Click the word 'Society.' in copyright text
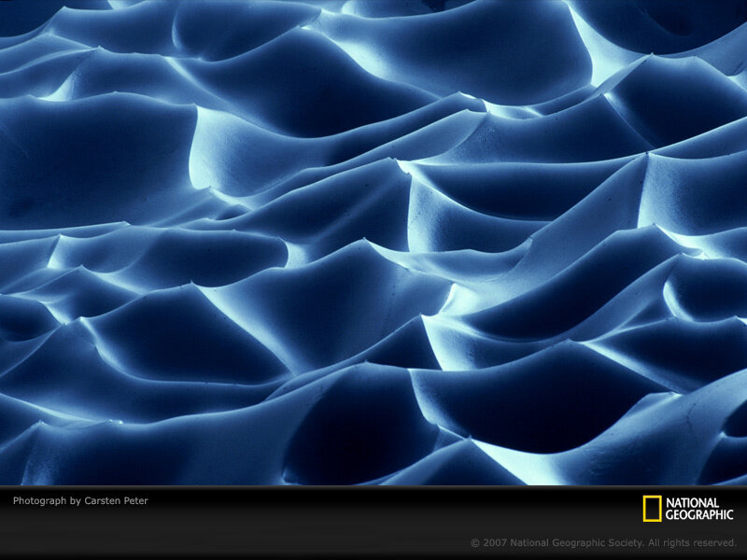This screenshot has height=560, width=747. coord(625,542)
